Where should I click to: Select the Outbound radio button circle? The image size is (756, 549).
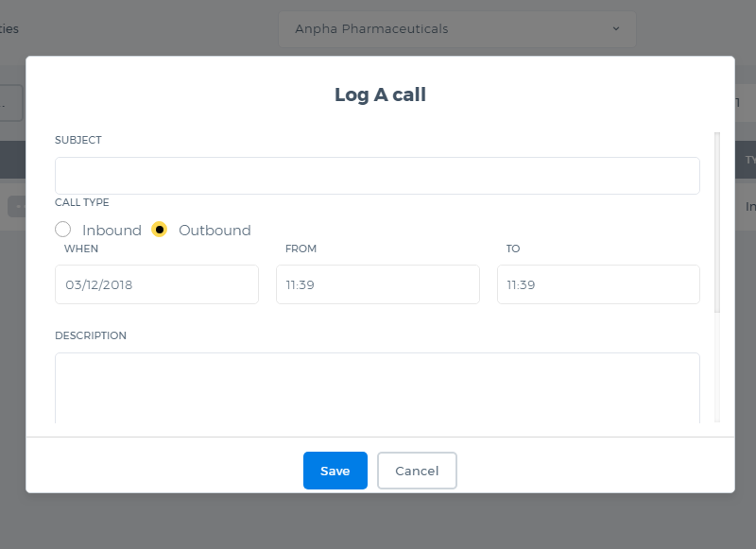click(159, 230)
